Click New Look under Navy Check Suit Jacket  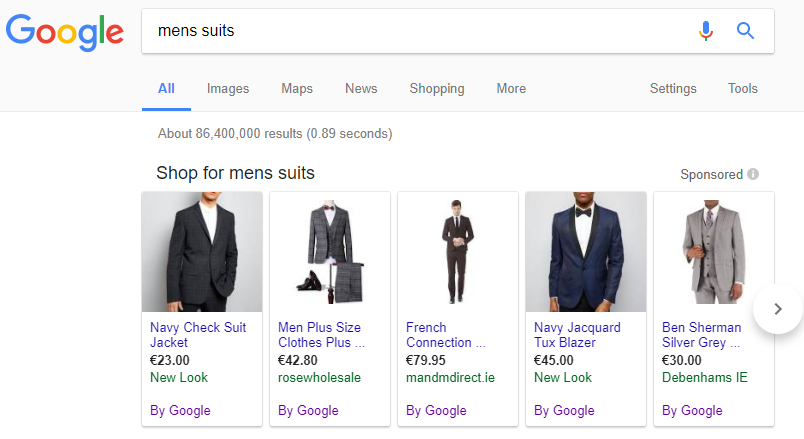coord(179,377)
